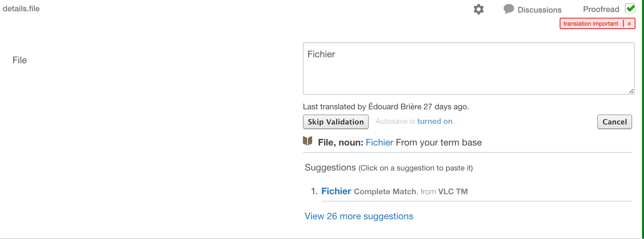Click the 'VLC TM' source label
644x239 pixels.
pyautogui.click(x=453, y=192)
